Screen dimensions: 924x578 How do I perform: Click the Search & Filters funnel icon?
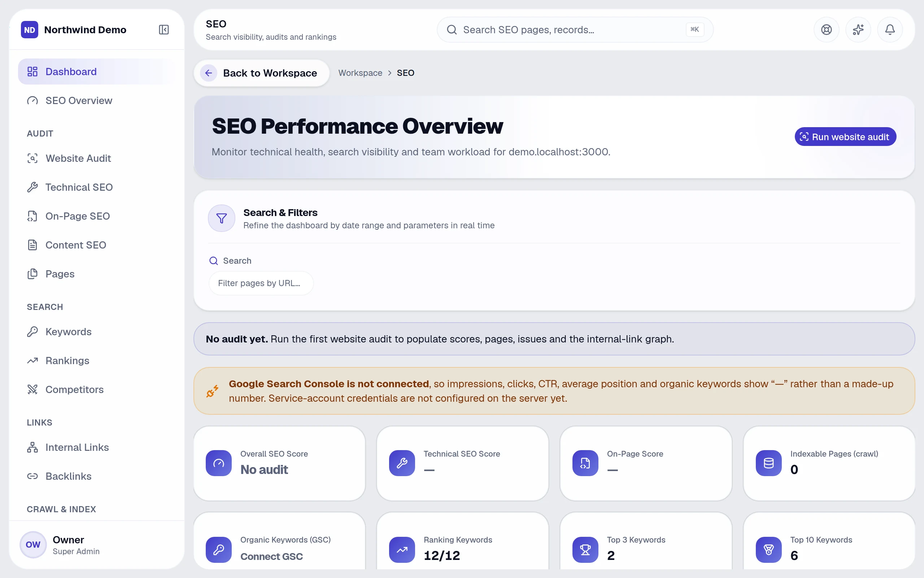(x=222, y=218)
